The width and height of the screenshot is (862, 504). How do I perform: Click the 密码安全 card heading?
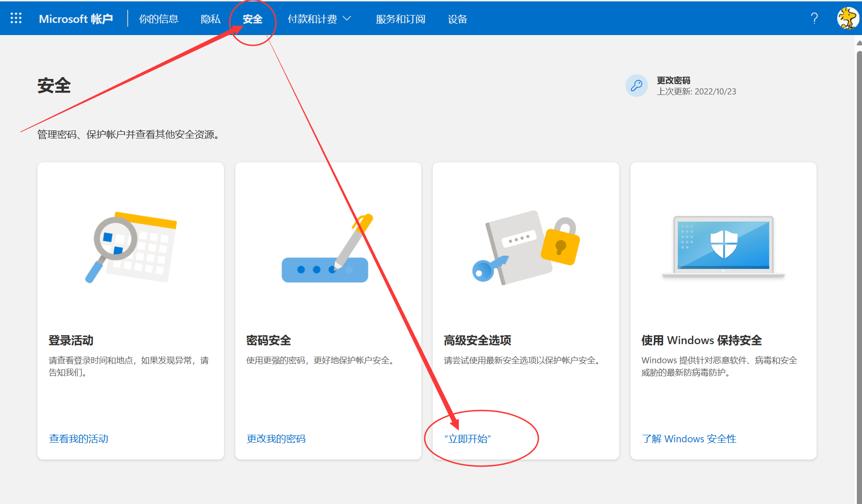point(268,340)
